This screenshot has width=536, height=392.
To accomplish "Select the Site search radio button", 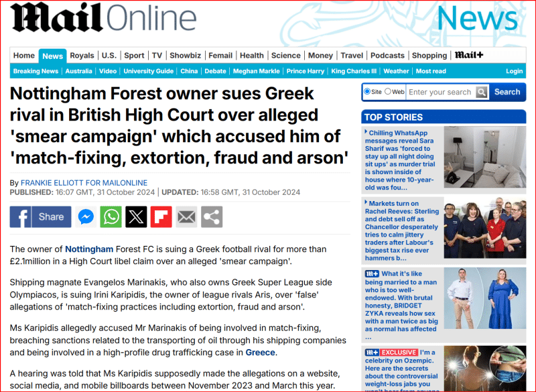I will (367, 92).
